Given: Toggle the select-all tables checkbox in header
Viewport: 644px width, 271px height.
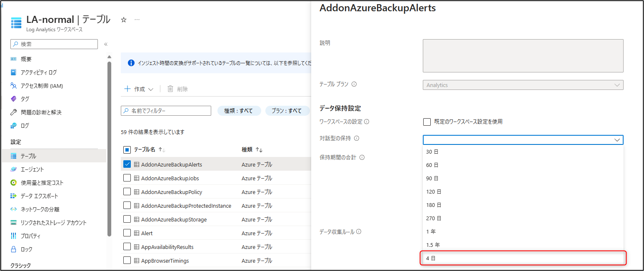Looking at the screenshot, I should click(x=127, y=149).
